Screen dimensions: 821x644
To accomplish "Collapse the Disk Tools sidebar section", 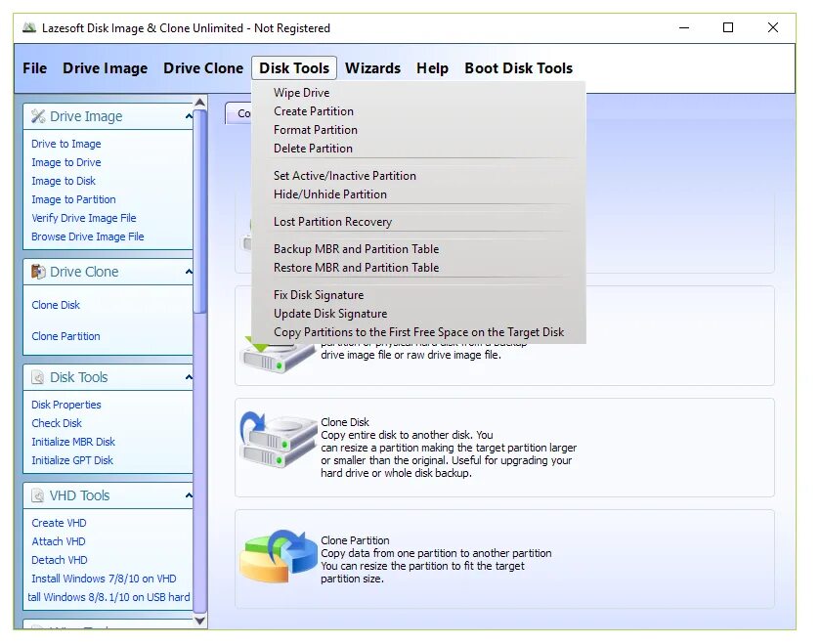I will (x=189, y=377).
